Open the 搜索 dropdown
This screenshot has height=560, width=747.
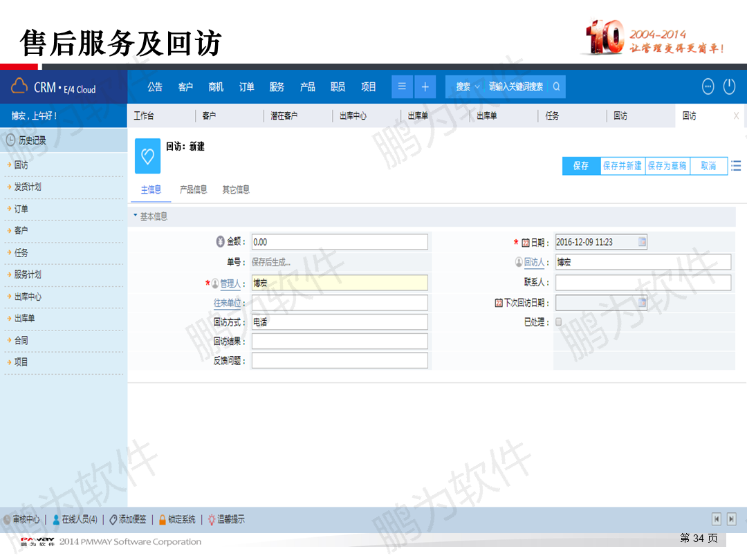467,86
